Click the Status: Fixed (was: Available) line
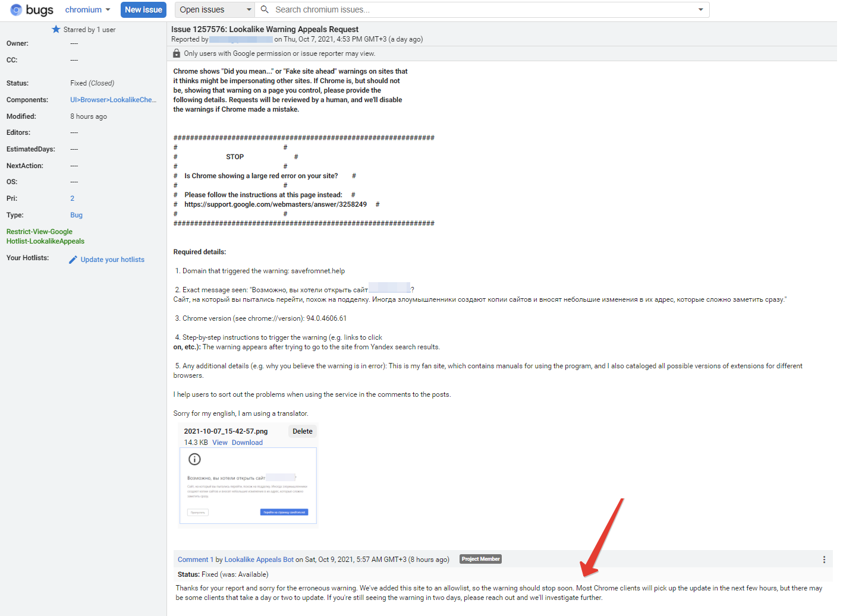Screen dimensions: 843x616 (x=223, y=574)
